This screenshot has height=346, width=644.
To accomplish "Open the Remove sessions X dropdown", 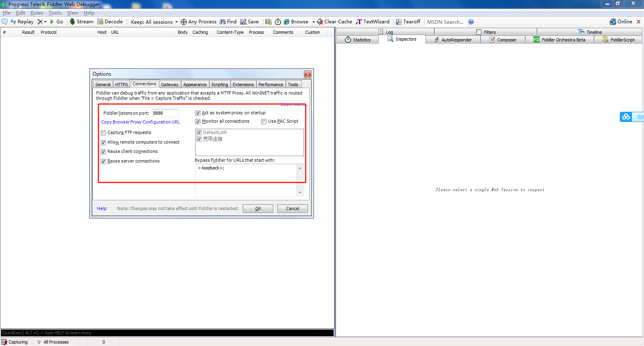I will pos(42,22).
